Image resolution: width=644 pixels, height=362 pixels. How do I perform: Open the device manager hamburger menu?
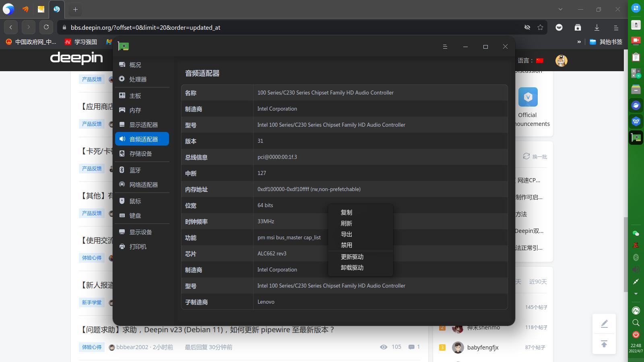pyautogui.click(x=445, y=47)
